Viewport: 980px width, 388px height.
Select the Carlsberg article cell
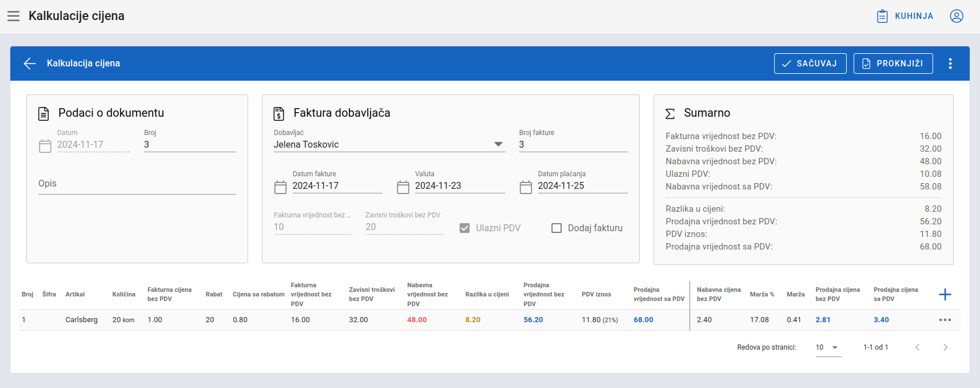[x=82, y=320]
